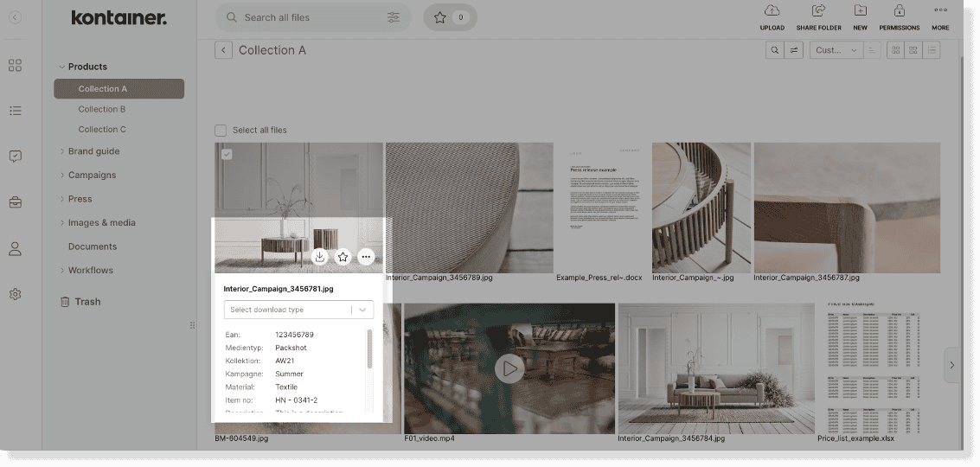Click the Upload cloud icon
The width and height of the screenshot is (980, 467).
[x=772, y=10]
